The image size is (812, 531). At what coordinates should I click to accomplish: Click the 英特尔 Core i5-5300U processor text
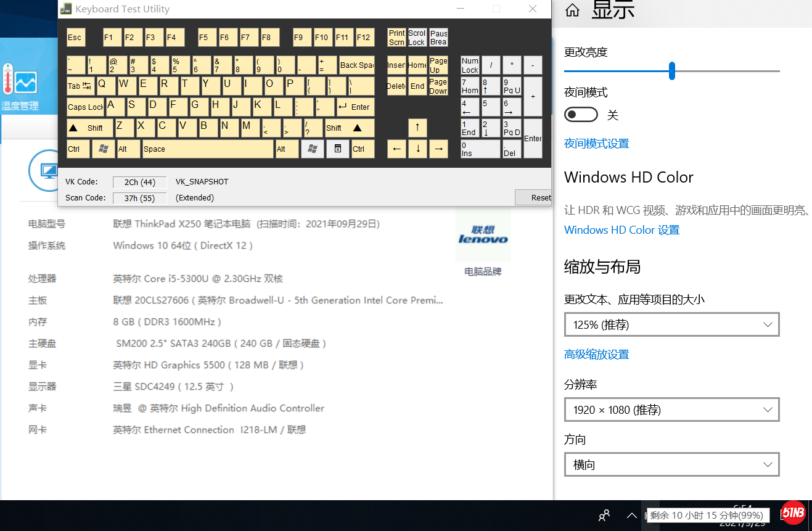click(198, 279)
